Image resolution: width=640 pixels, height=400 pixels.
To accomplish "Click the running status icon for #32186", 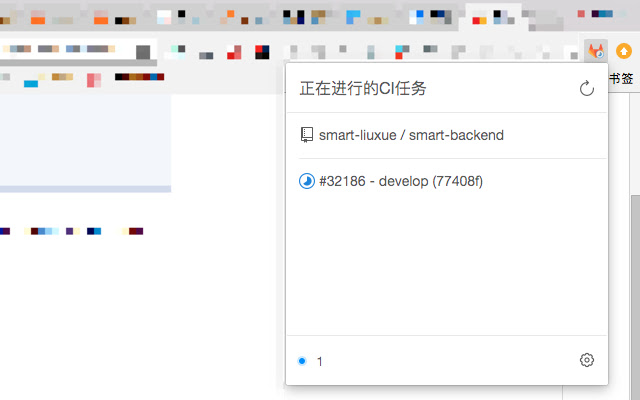I will (307, 181).
